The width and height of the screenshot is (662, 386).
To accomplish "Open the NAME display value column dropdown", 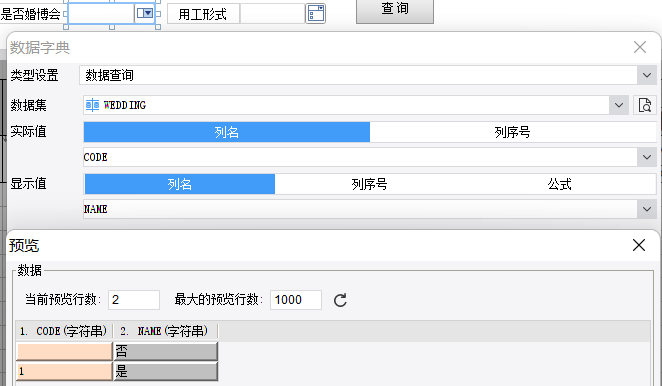I will pos(647,209).
